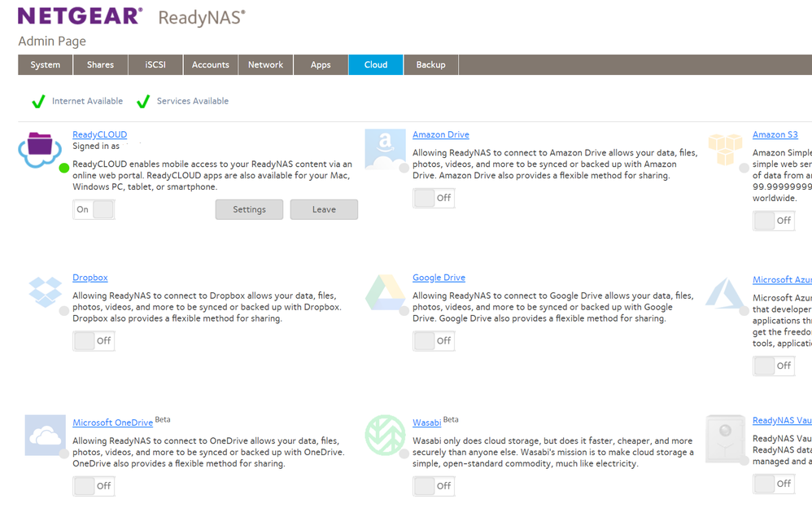Click the green ReadyCLOUD status dot
Screen dimensions: 812x517
[x=64, y=168]
